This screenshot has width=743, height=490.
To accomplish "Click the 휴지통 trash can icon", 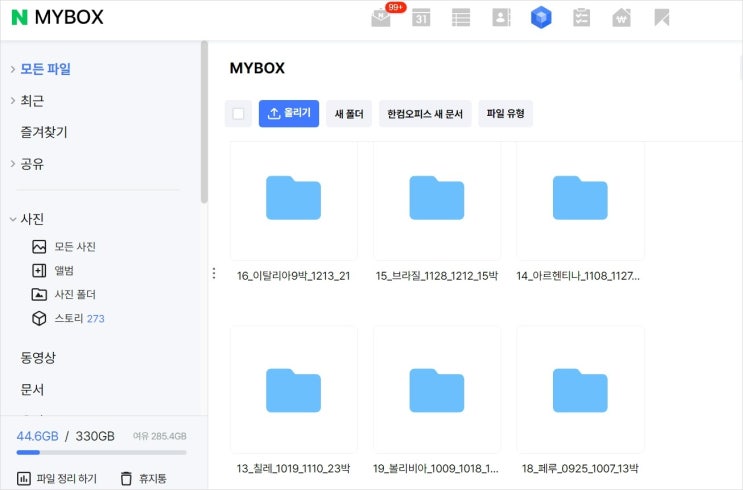I will 126,479.
